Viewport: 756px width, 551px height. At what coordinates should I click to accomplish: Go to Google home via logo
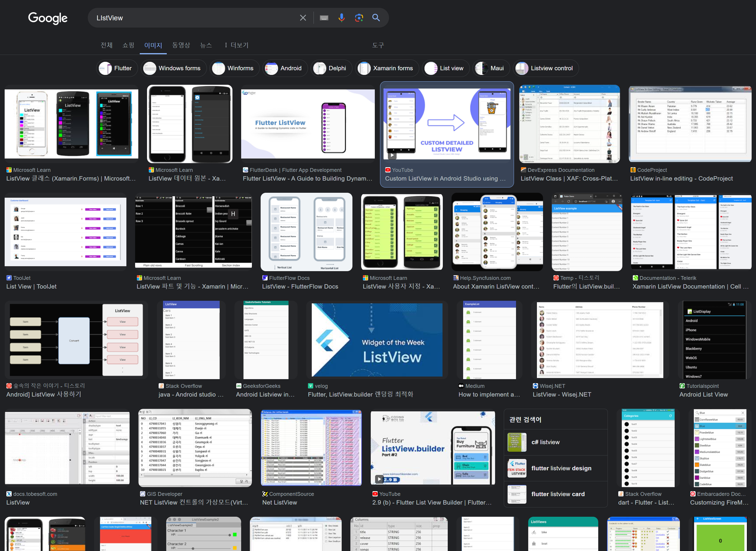(48, 18)
